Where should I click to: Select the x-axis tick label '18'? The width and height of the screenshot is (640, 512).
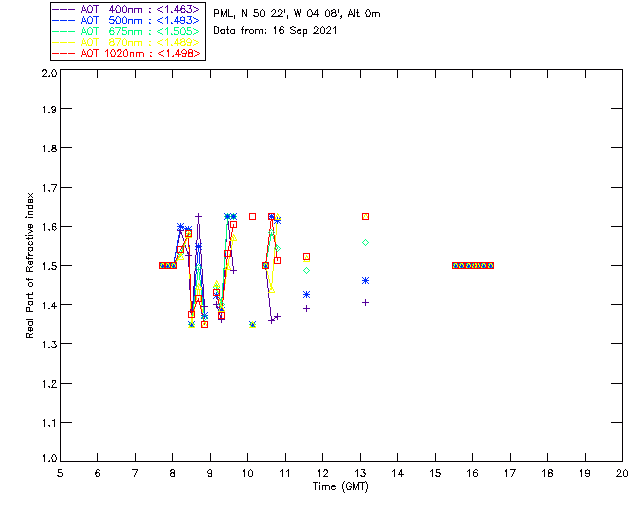(547, 473)
